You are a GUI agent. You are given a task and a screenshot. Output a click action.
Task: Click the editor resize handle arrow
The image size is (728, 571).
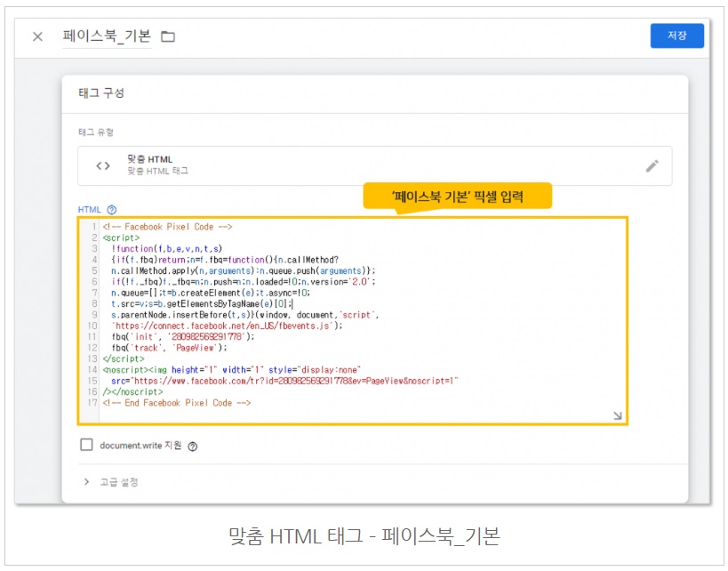tap(617, 415)
